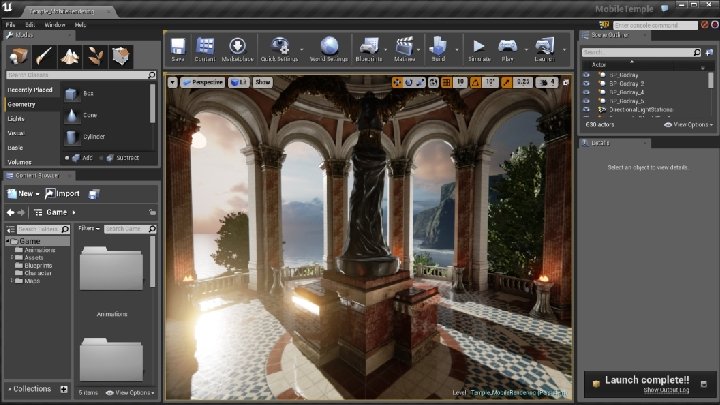The height and width of the screenshot is (405, 720).
Task: Click the console command input field
Action: (655, 25)
